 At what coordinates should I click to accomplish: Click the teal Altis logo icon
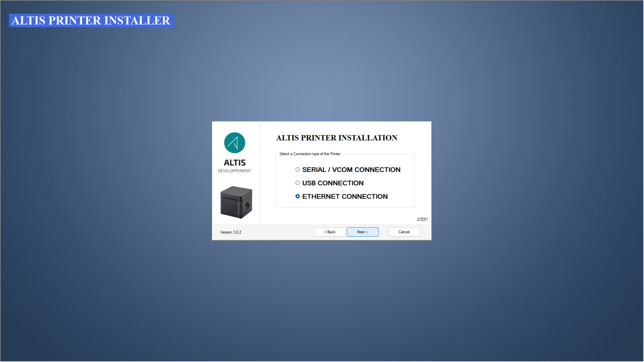(235, 143)
